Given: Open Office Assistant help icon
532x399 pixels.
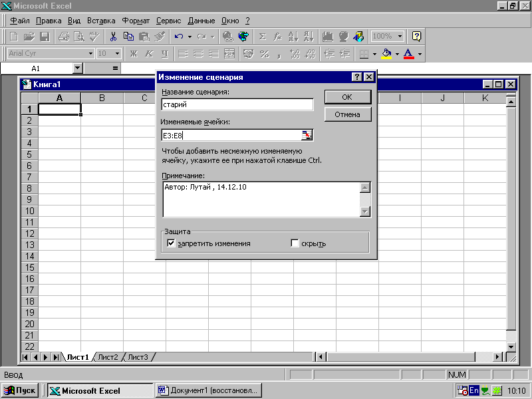Looking at the screenshot, I should pyautogui.click(x=417, y=37).
